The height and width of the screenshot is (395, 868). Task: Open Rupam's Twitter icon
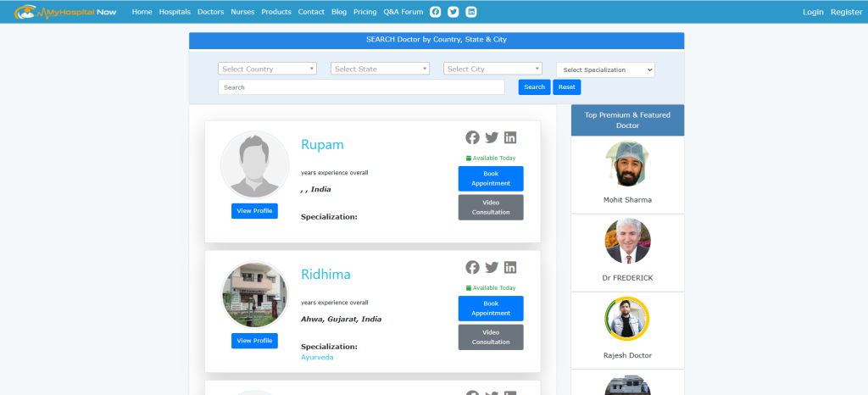(492, 138)
